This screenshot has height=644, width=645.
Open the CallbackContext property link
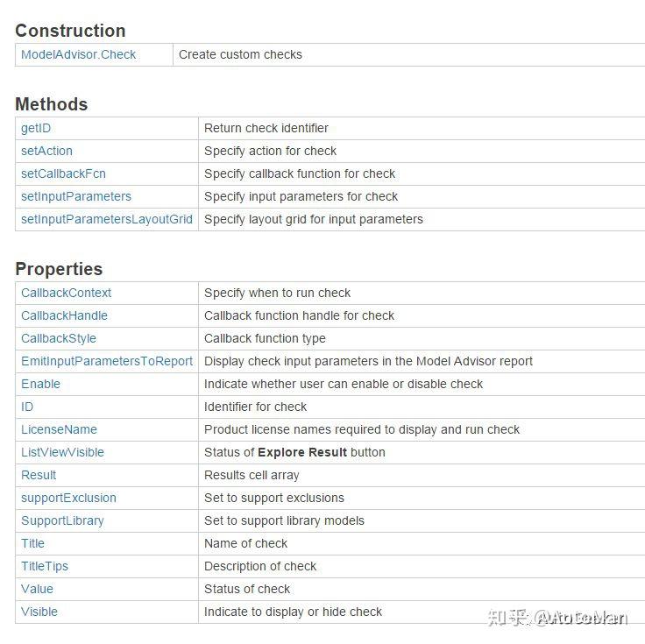(x=66, y=293)
